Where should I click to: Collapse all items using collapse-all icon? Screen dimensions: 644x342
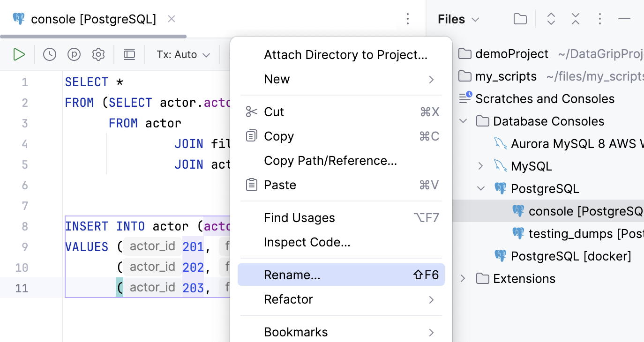576,19
